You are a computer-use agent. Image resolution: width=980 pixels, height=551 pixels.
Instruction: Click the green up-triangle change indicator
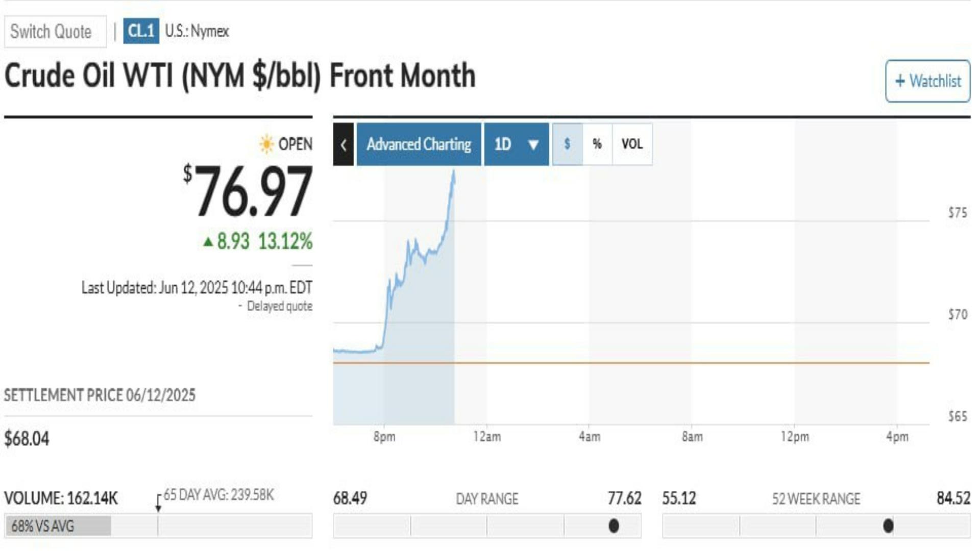pyautogui.click(x=208, y=241)
